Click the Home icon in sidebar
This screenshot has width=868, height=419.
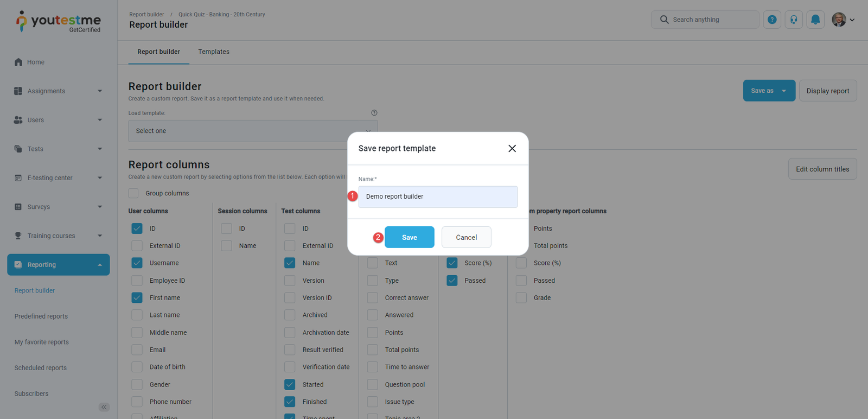click(x=18, y=62)
